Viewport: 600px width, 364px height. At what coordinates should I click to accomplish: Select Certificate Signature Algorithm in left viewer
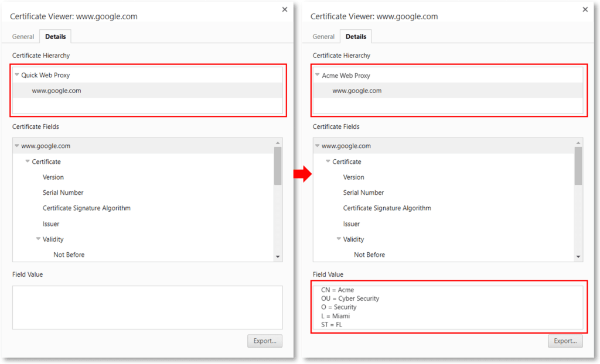coord(87,208)
